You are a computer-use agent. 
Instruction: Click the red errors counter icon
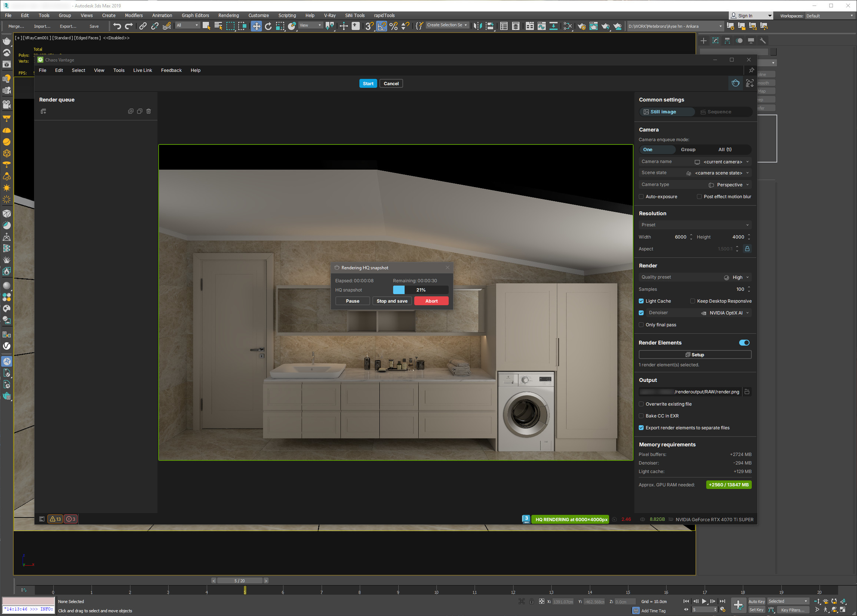(71, 519)
